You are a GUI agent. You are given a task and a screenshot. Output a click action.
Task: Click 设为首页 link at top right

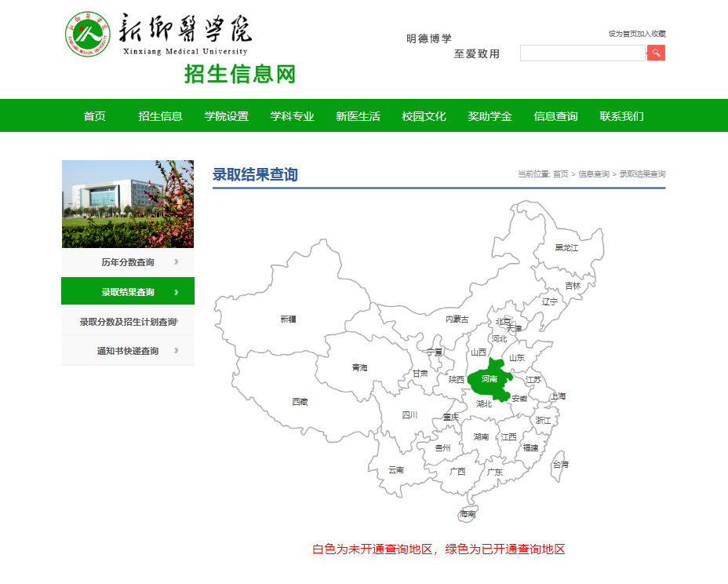point(622,34)
